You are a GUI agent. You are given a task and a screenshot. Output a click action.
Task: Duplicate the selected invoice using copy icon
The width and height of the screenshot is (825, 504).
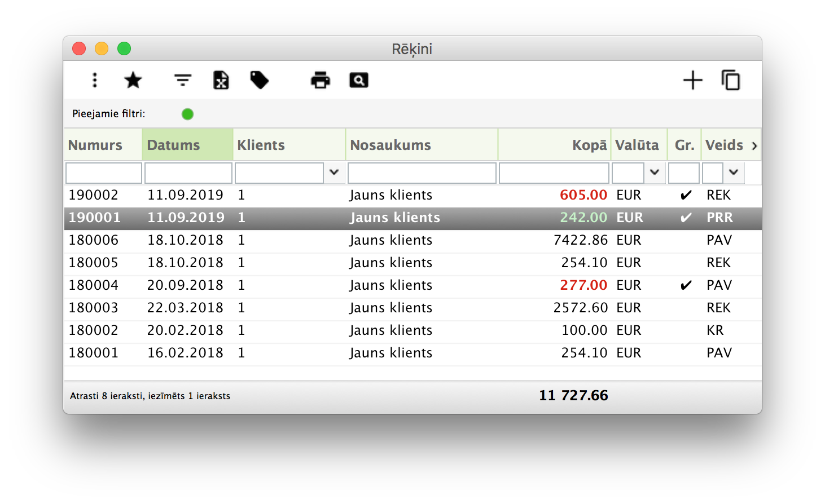click(x=731, y=80)
